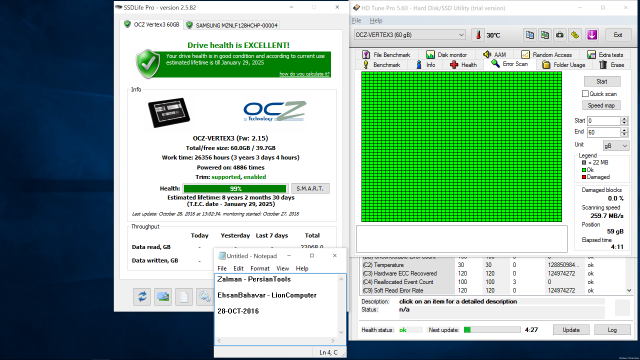Decrease the End value with the down stepper arrow
640x360 pixels.
tap(624, 135)
